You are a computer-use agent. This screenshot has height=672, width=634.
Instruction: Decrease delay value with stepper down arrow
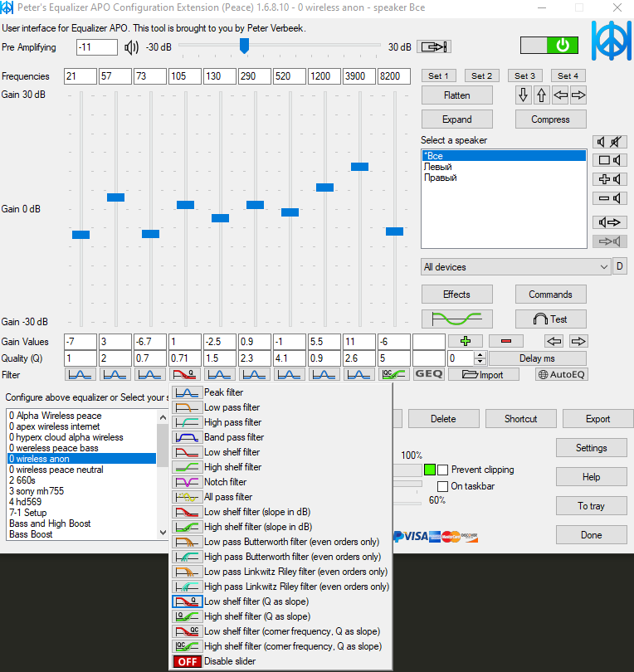tap(480, 361)
